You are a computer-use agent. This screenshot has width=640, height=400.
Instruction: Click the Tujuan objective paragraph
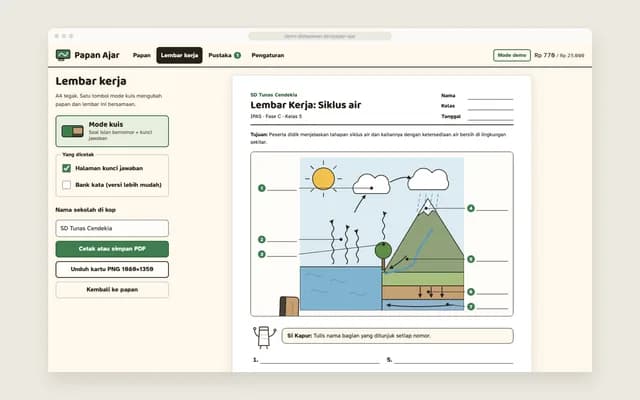378,138
